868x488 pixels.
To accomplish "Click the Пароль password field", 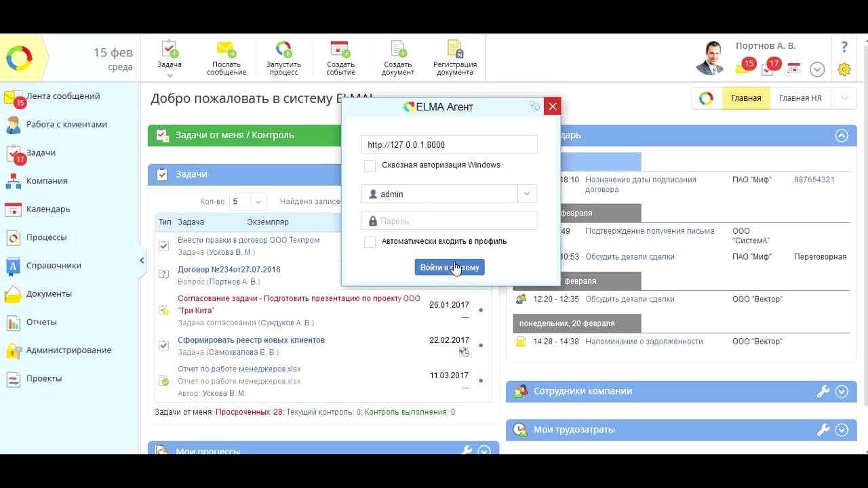I will 449,221.
